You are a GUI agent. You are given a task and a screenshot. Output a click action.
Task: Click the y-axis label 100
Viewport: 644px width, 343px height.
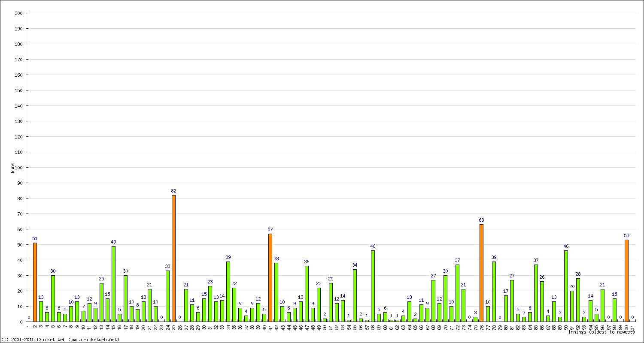(x=18, y=168)
